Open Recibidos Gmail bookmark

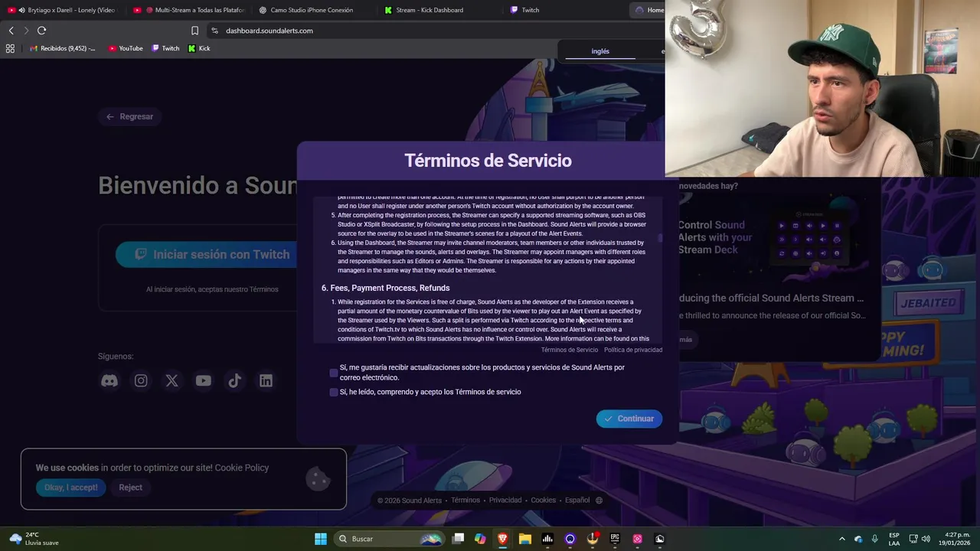coord(62,48)
